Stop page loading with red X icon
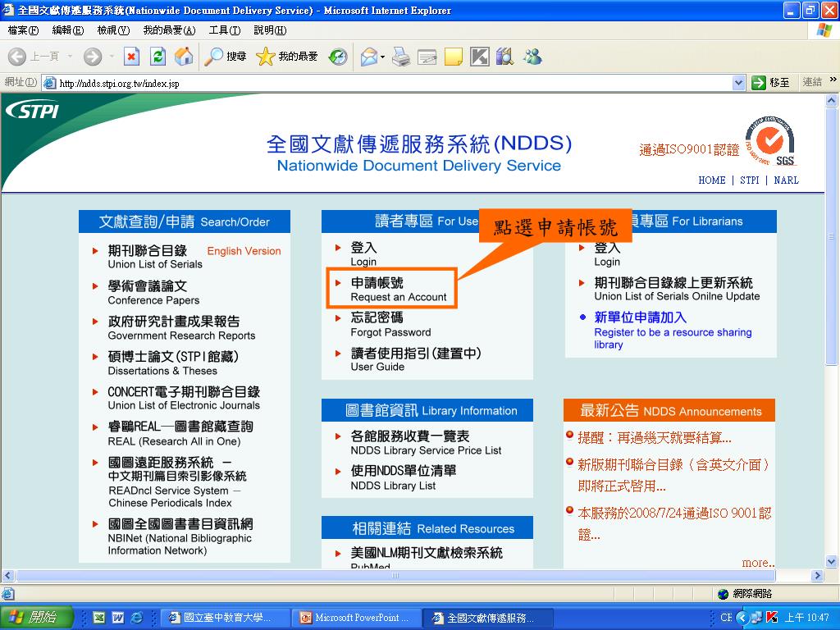Viewport: 840px width, 630px height. (131, 57)
